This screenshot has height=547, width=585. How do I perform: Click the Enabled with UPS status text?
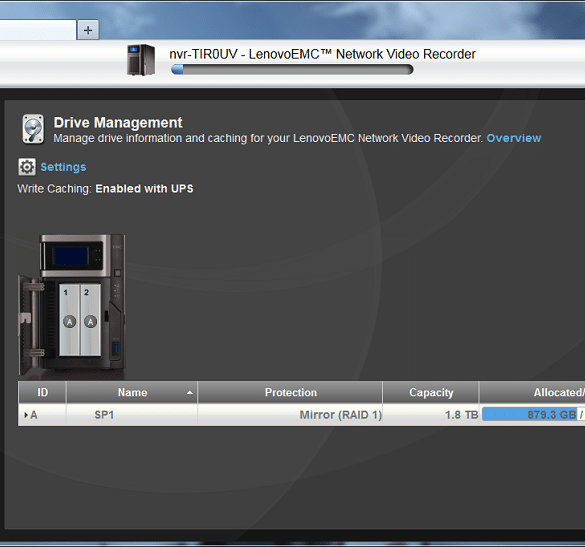point(144,189)
